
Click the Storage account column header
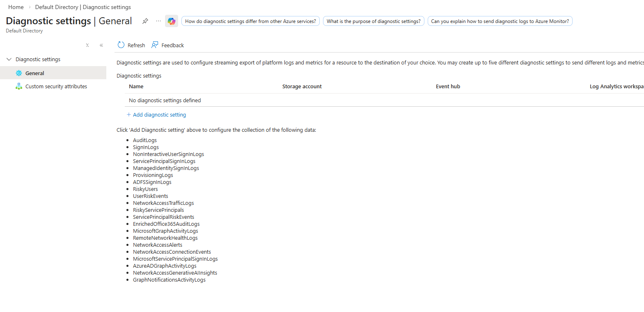coord(302,86)
